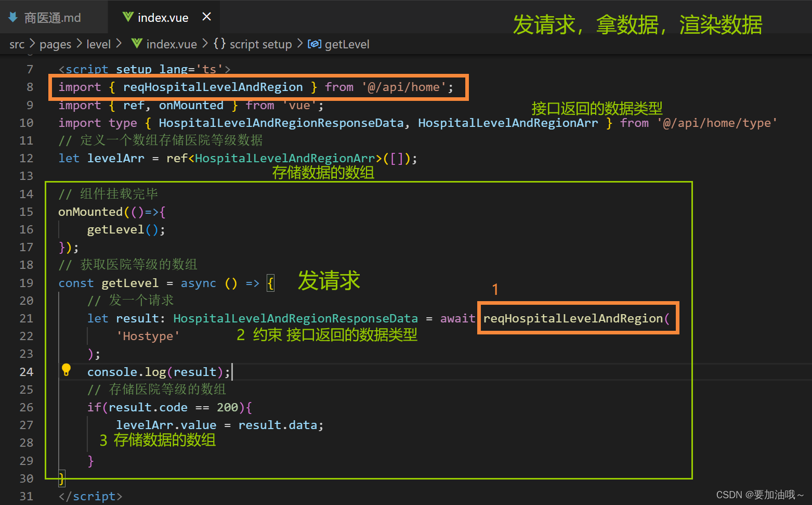Screen dimensions: 812x505
Task: Close the index.vue tab
Action: pyautogui.click(x=206, y=17)
